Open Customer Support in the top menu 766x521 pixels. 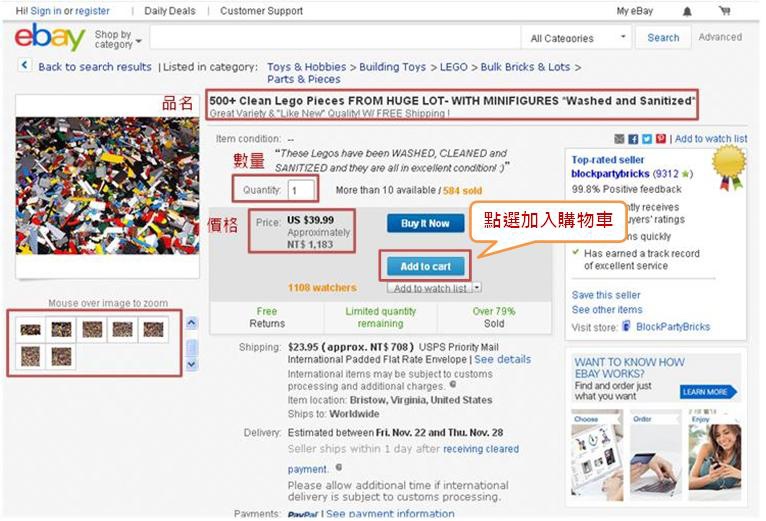[261, 11]
